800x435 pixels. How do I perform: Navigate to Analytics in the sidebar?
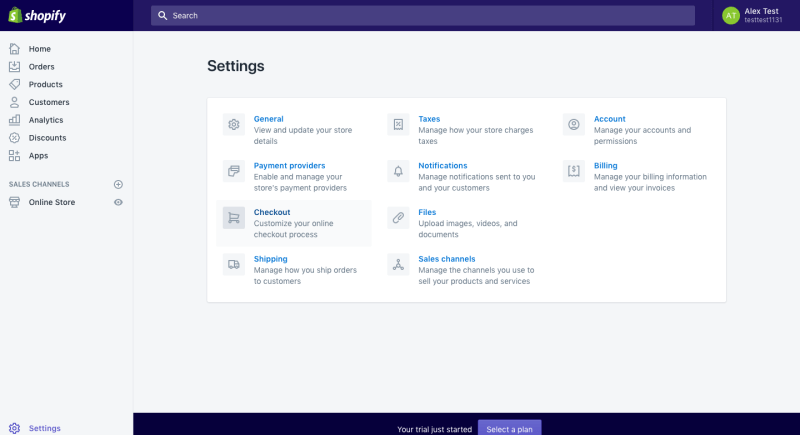point(45,120)
